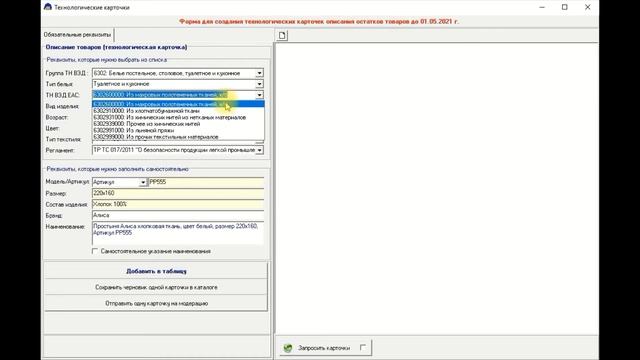
Task: Click the article field containing РР555
Action: 206,182
